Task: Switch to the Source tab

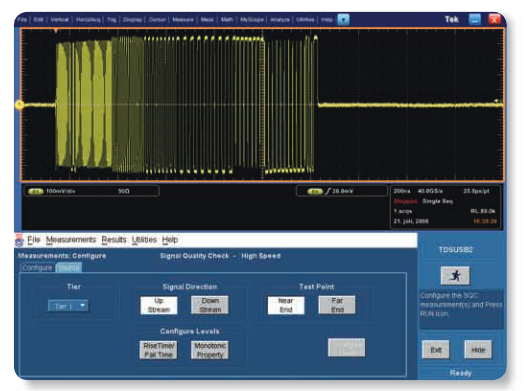Action: [68, 268]
